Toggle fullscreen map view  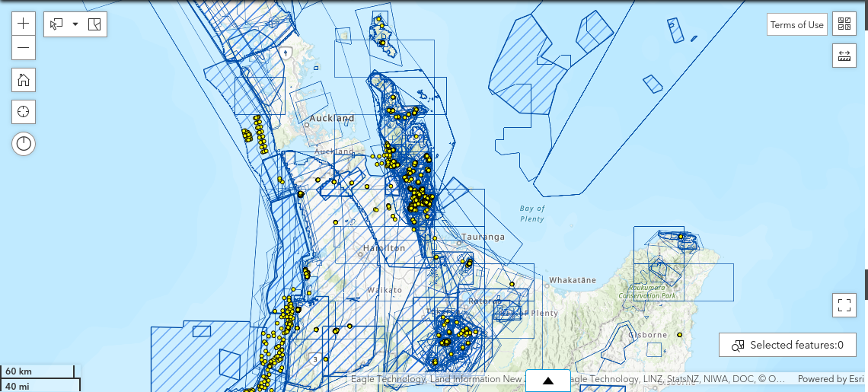coord(844,305)
